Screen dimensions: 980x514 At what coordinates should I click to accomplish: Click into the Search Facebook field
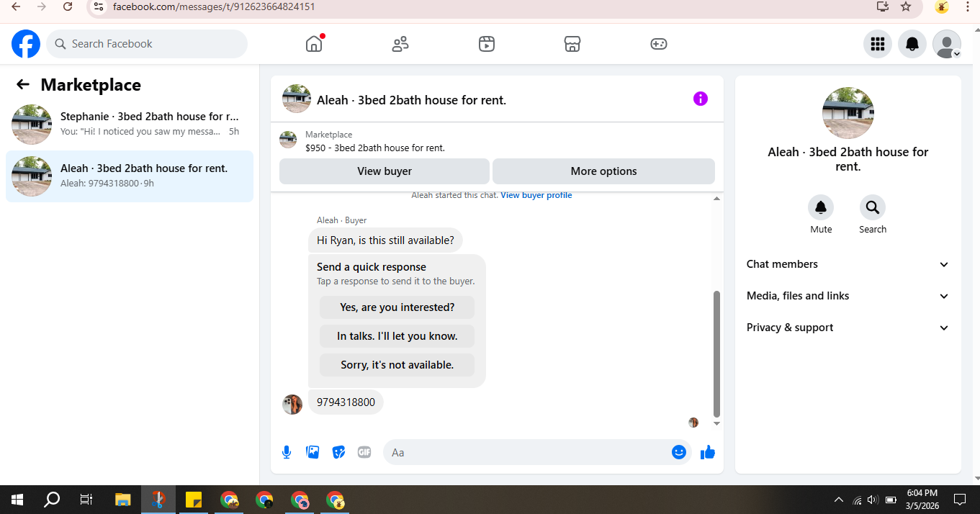[147, 44]
